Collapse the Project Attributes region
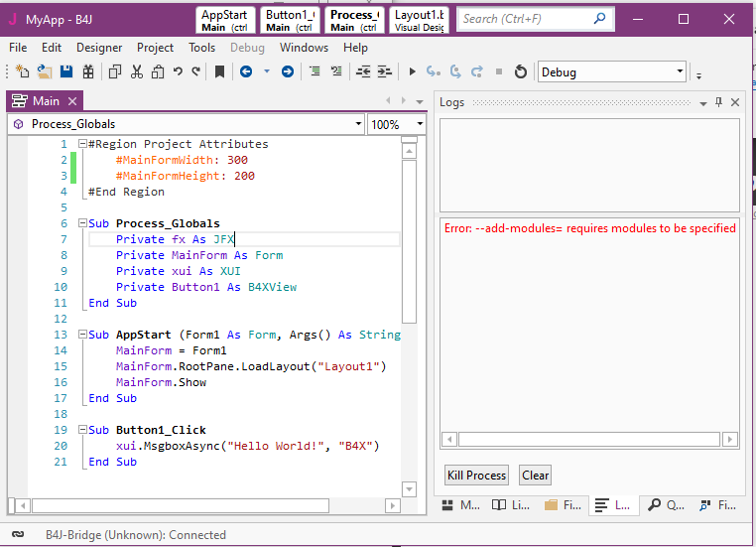The image size is (756, 547). coord(83,144)
